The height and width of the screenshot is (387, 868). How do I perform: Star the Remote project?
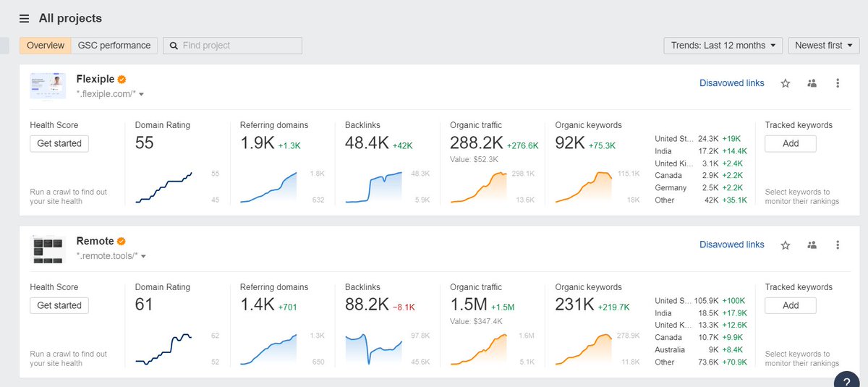click(786, 245)
